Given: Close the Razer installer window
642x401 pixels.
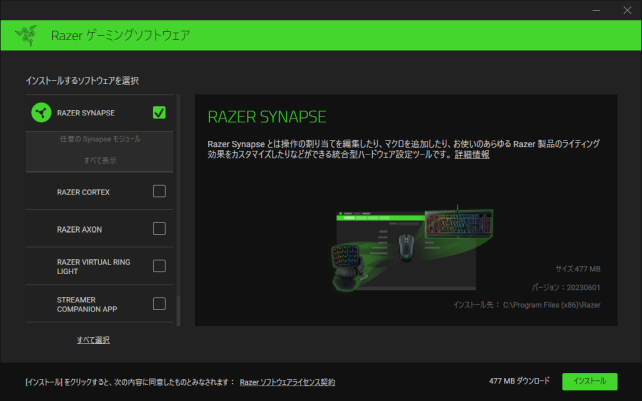Looking at the screenshot, I should [627, 10].
